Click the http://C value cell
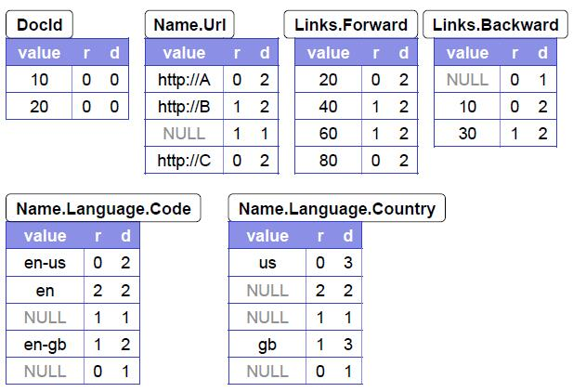This screenshot has height=392, width=573. pos(184,160)
